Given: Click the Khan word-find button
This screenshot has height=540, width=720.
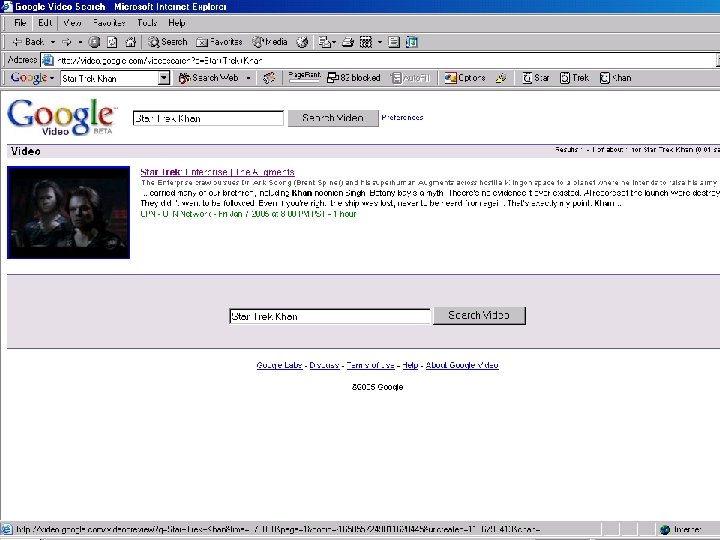Looking at the screenshot, I should pyautogui.click(x=616, y=78).
